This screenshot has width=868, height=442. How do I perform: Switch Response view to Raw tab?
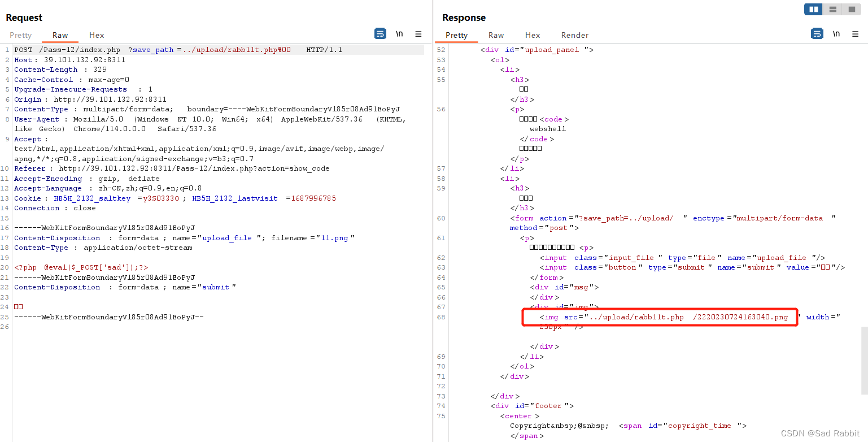496,35
